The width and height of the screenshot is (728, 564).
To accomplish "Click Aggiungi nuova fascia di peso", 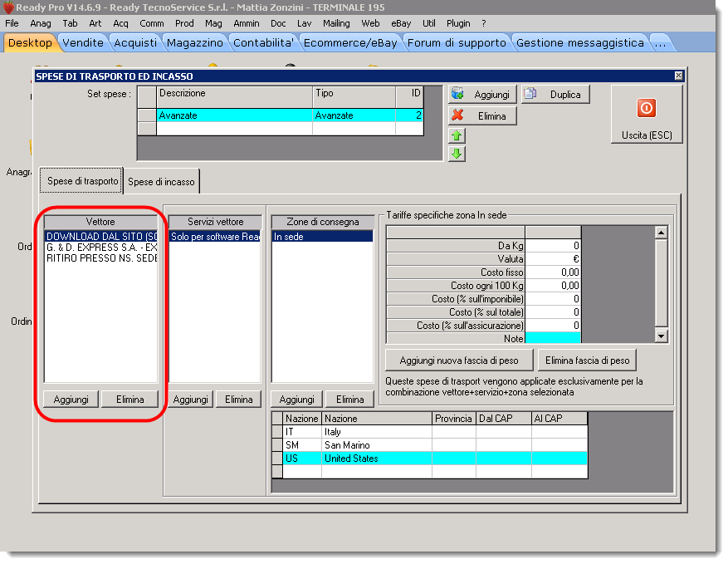I will coord(459,360).
